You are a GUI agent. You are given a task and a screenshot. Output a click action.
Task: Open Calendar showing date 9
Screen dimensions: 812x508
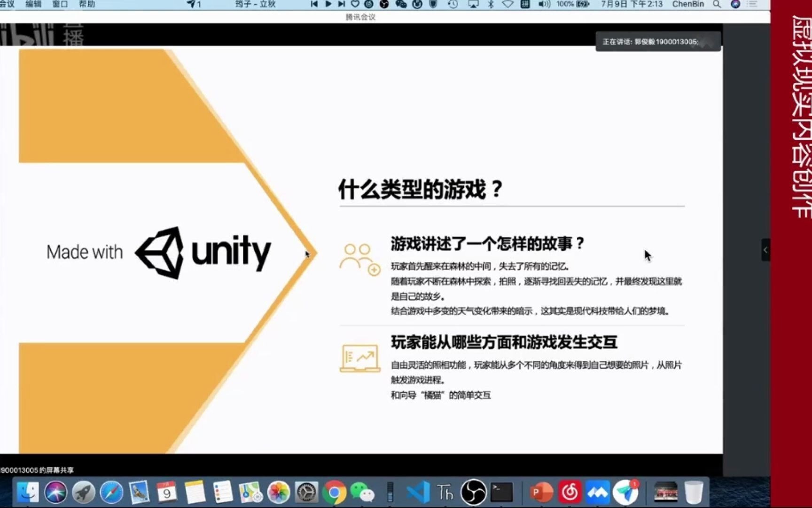(167, 492)
